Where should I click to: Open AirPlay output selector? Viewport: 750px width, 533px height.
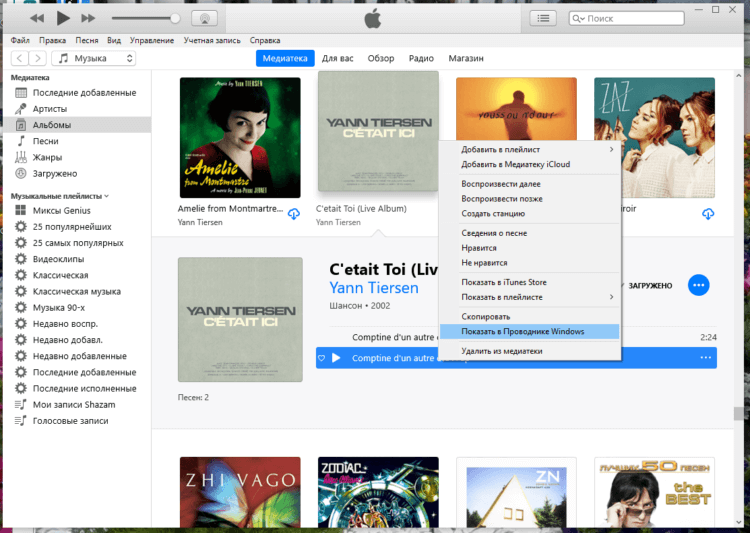pos(204,19)
